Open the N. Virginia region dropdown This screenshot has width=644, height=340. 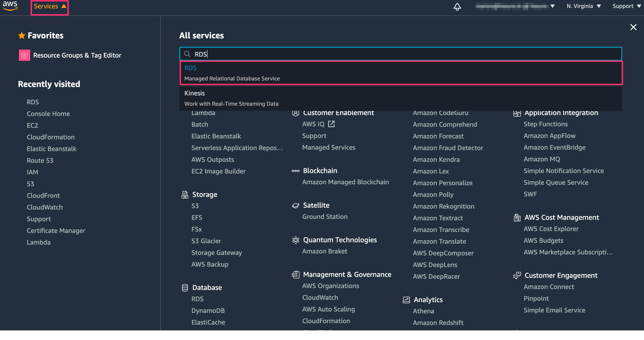click(x=583, y=6)
